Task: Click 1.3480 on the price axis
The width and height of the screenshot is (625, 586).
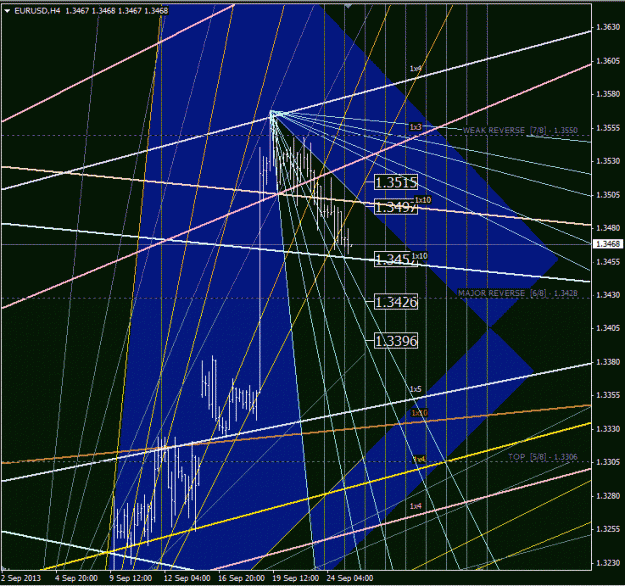Action: coord(608,228)
